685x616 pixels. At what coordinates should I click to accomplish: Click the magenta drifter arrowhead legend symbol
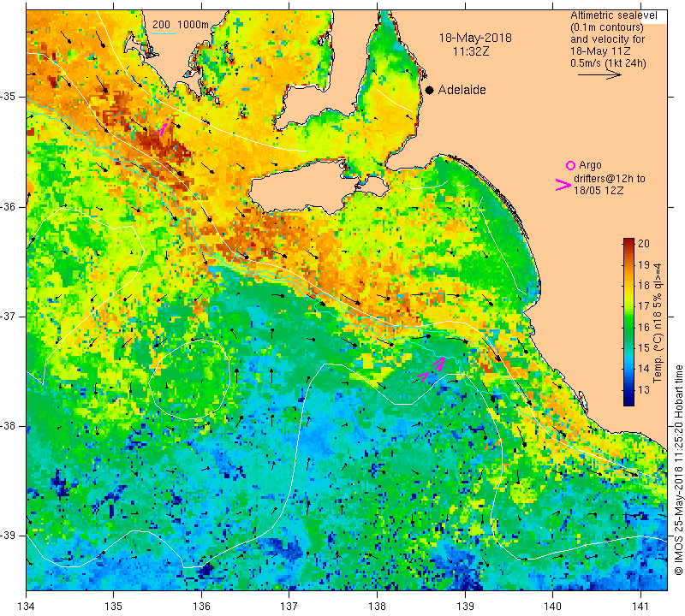tap(563, 185)
